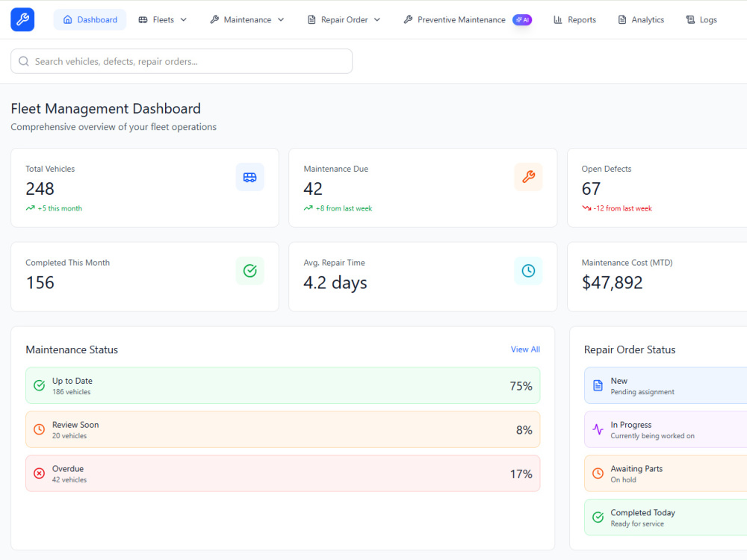This screenshot has height=560, width=747.
Task: Open the Analytics page
Action: pos(641,19)
